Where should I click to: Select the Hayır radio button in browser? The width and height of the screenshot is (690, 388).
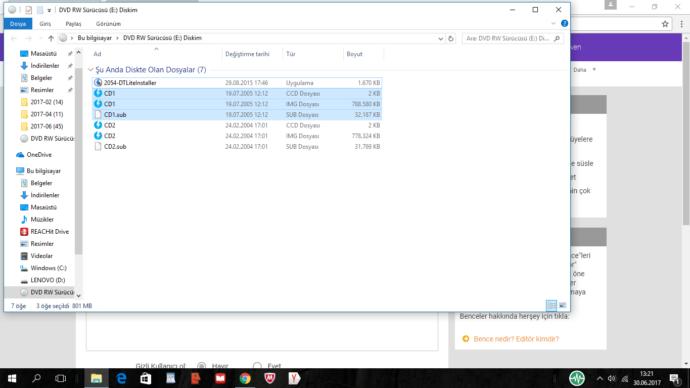tap(202, 366)
